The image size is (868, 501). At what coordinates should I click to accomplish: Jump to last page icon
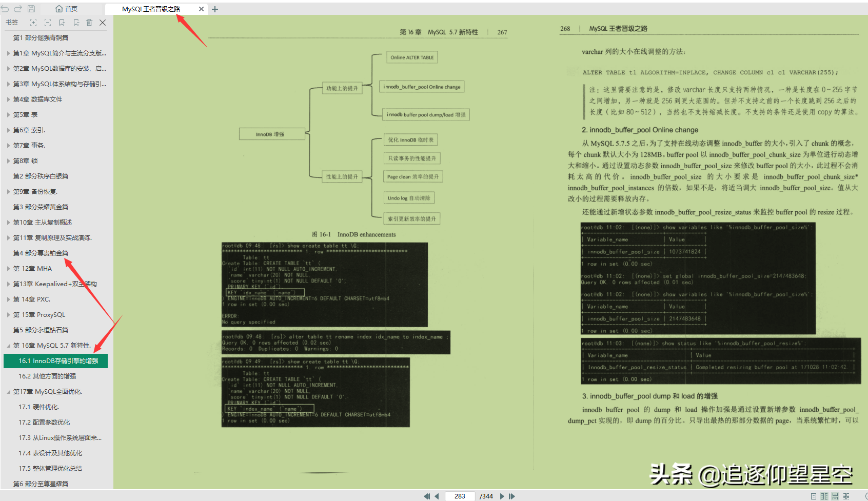511,496
